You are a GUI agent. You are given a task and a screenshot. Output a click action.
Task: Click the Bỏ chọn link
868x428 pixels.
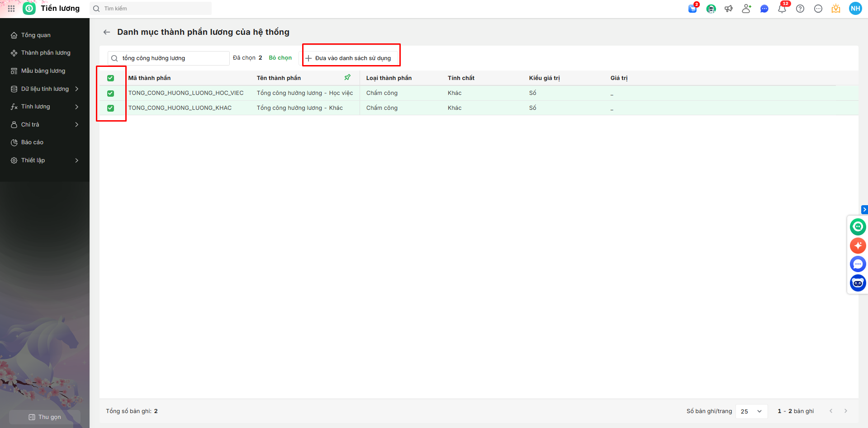click(280, 58)
